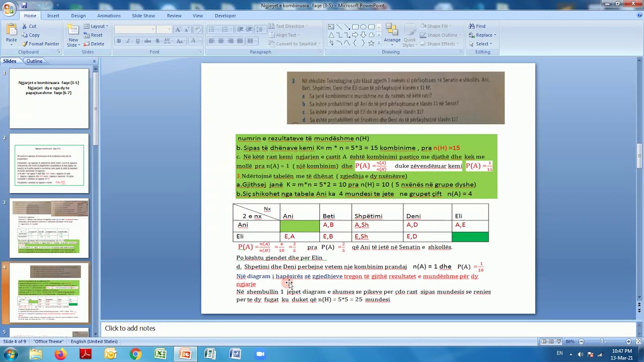Open the Design ribbon tab
The image size is (644, 362).
78,16
